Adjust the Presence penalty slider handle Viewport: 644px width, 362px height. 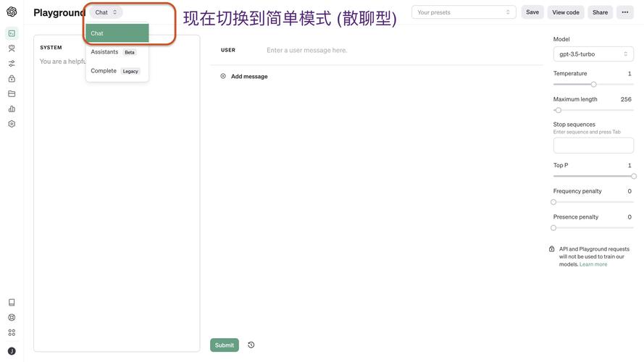coord(553,228)
